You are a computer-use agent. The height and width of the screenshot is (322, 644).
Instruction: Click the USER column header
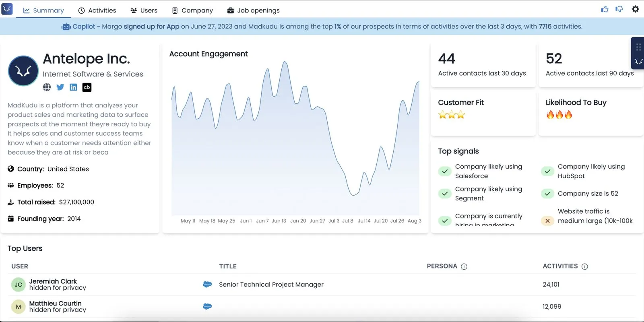coord(20,266)
